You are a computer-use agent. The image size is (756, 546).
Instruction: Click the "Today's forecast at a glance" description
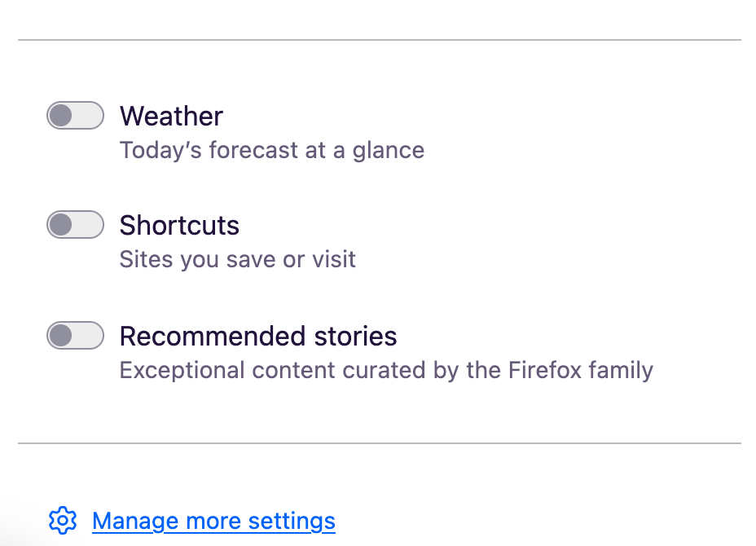click(271, 151)
